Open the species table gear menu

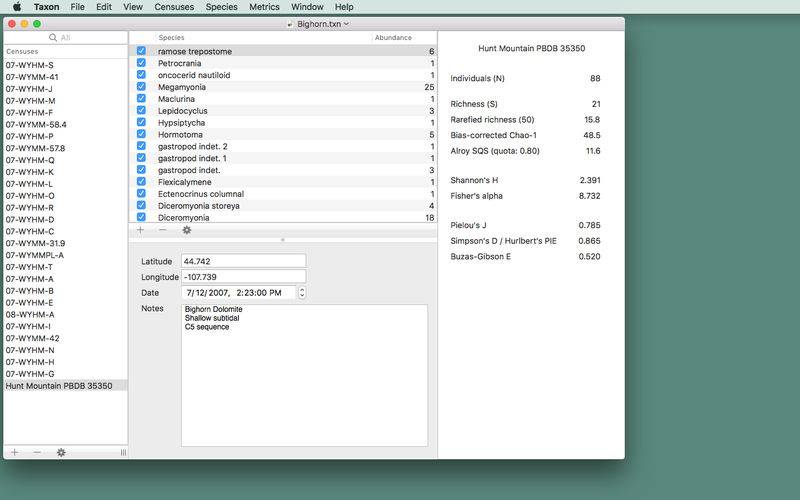[187, 230]
